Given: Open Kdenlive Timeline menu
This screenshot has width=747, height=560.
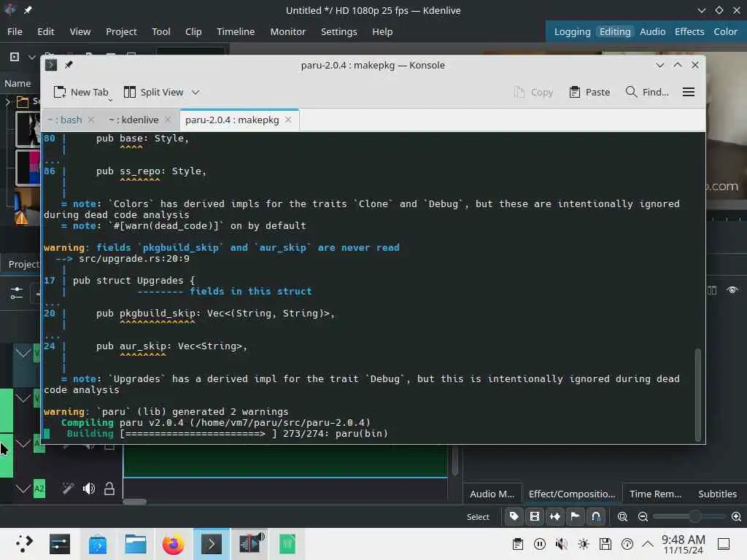Looking at the screenshot, I should pos(236,31).
